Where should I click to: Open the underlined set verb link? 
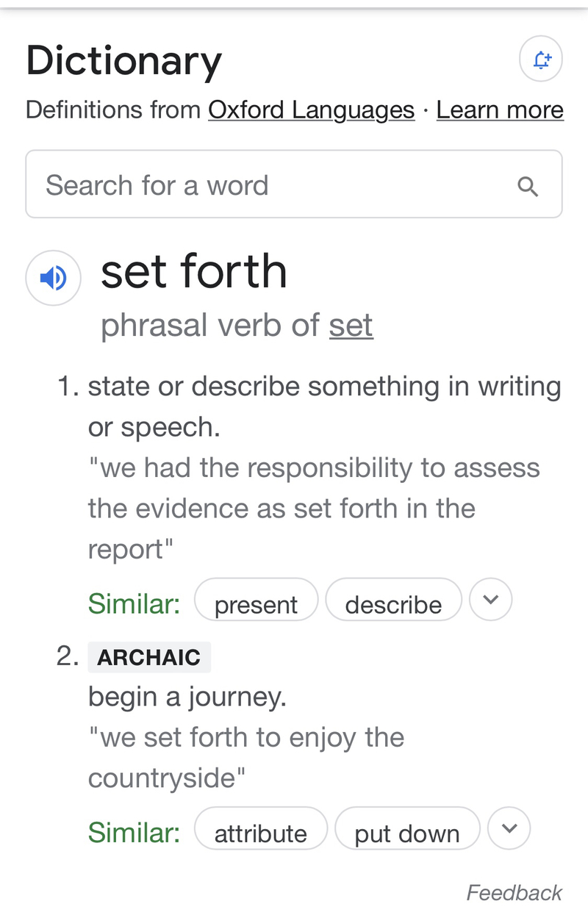click(x=351, y=325)
